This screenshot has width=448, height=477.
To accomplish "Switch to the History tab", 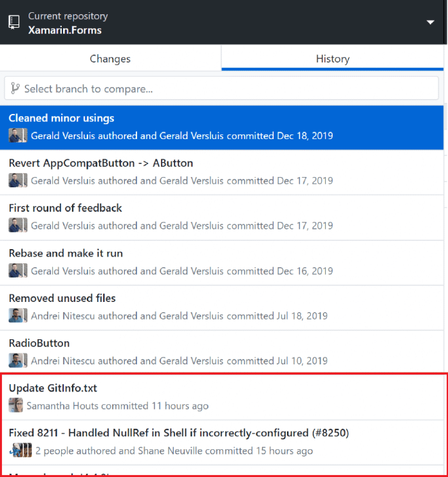I will (333, 58).
